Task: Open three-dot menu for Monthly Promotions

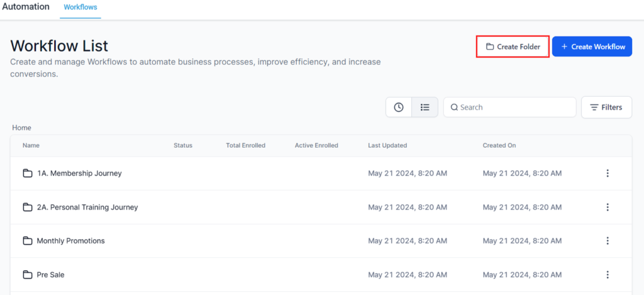Action: click(607, 241)
